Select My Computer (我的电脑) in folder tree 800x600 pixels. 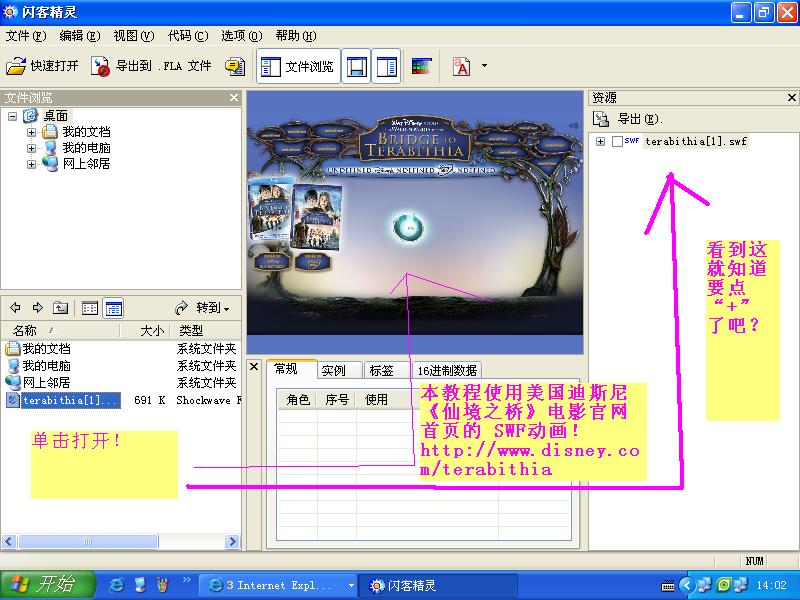86,147
